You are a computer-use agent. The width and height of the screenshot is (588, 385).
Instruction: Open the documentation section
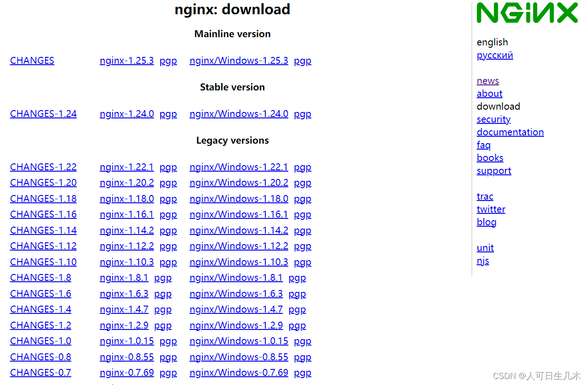click(510, 132)
